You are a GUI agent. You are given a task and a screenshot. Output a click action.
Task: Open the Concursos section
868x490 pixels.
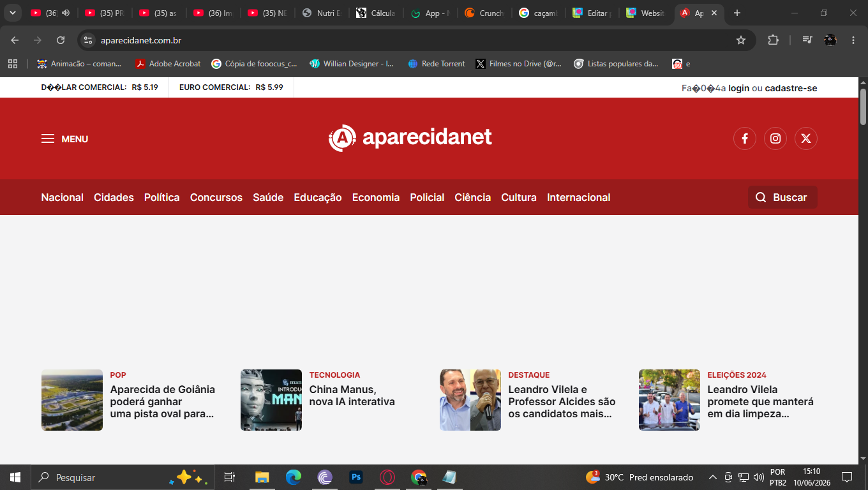(x=216, y=197)
